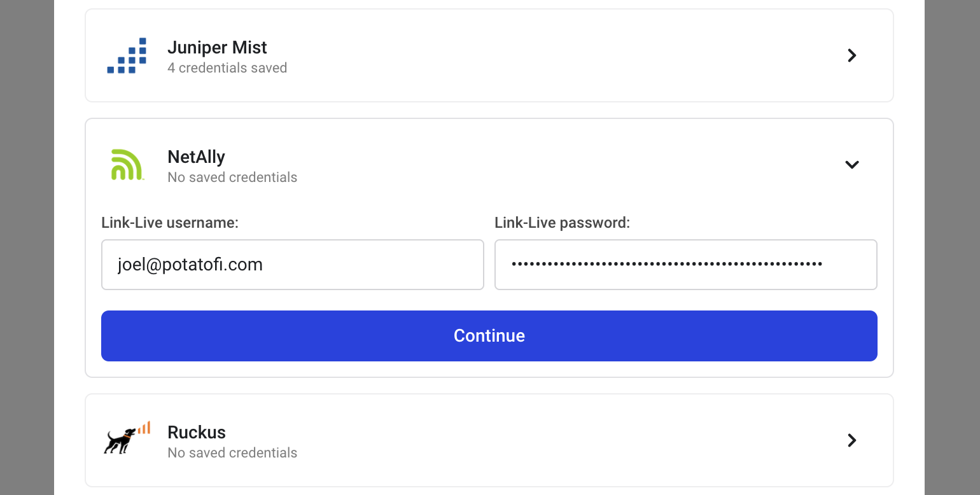The image size is (980, 495).
Task: Click the NetAlly heading text
Action: [196, 157]
